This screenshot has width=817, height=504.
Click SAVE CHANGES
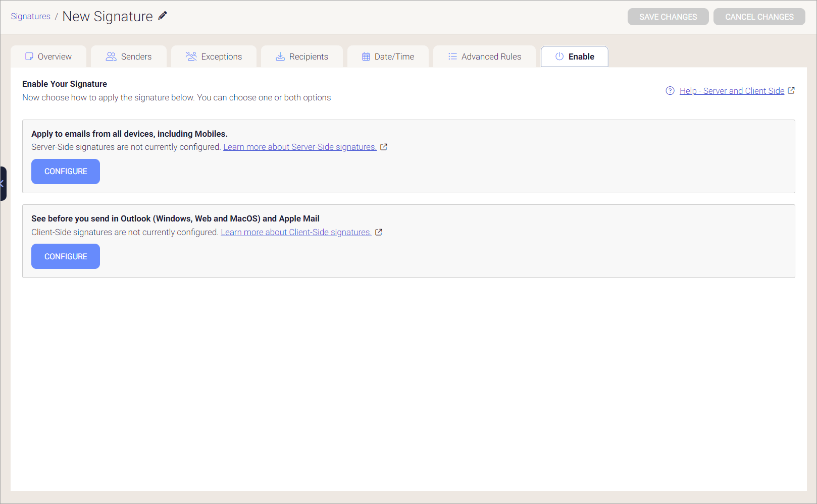point(668,17)
